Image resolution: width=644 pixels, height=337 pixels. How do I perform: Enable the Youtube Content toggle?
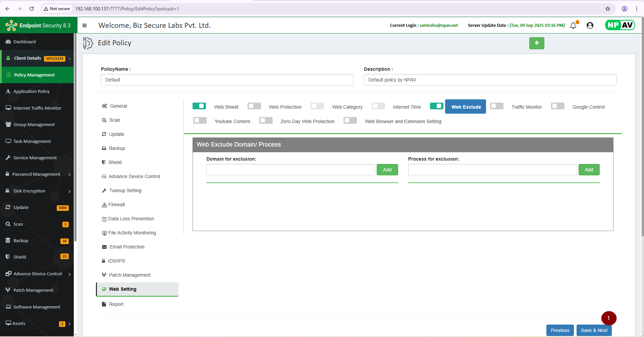[x=200, y=120]
